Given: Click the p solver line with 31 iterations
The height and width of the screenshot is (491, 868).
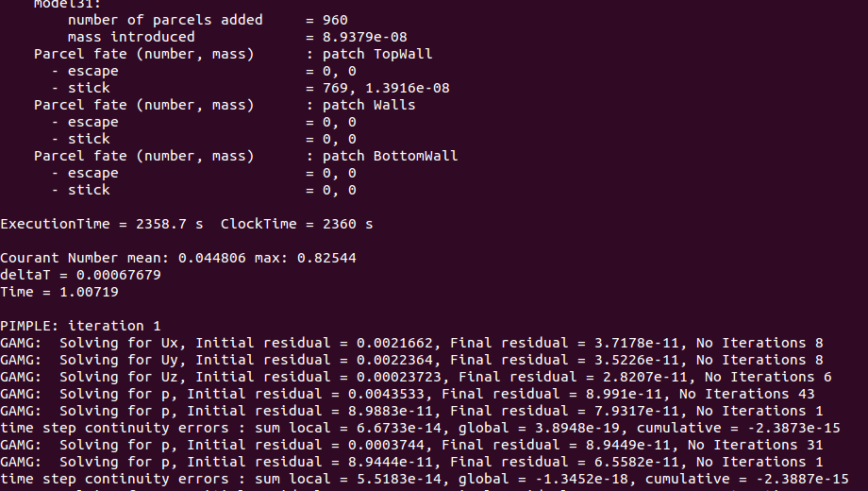Looking at the screenshot, I should tap(411, 445).
